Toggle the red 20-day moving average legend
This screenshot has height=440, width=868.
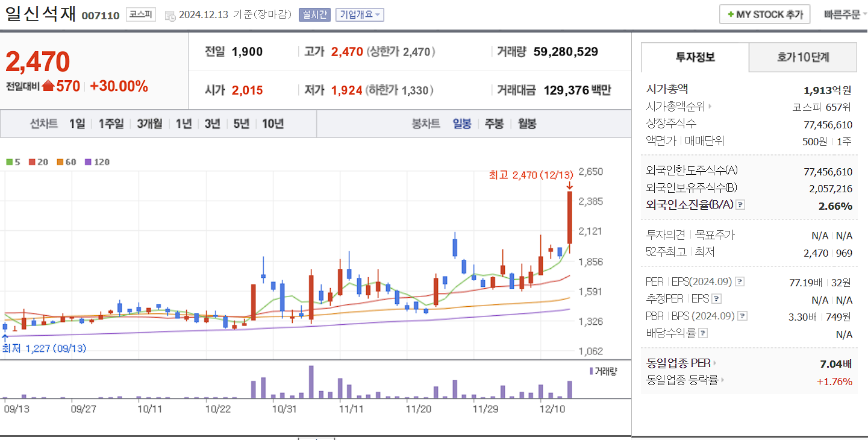(x=31, y=162)
